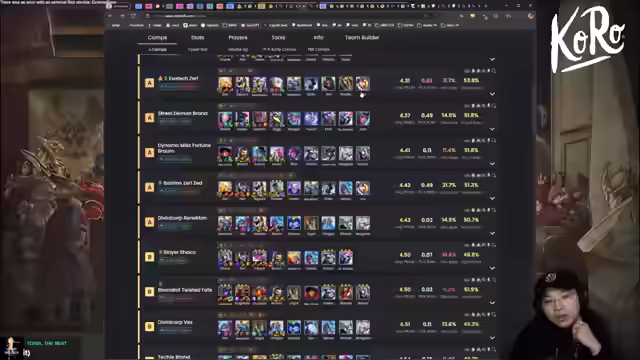Open the Team Builder tab
Screen dimensions: 640x360
362,38
